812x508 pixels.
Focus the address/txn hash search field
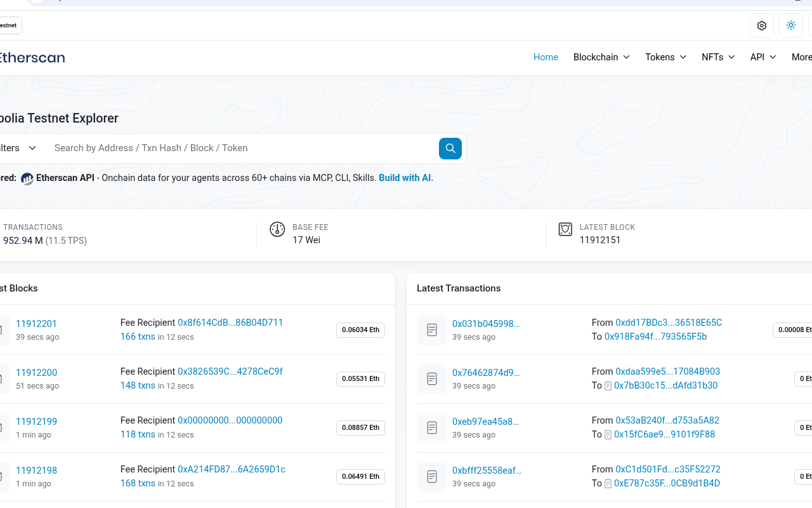coord(243,148)
